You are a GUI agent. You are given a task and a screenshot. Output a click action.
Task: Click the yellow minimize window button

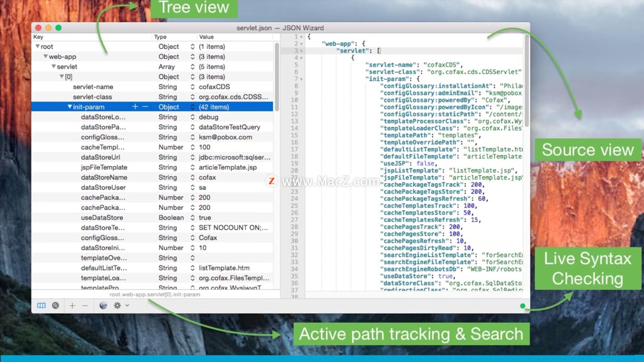(48, 28)
